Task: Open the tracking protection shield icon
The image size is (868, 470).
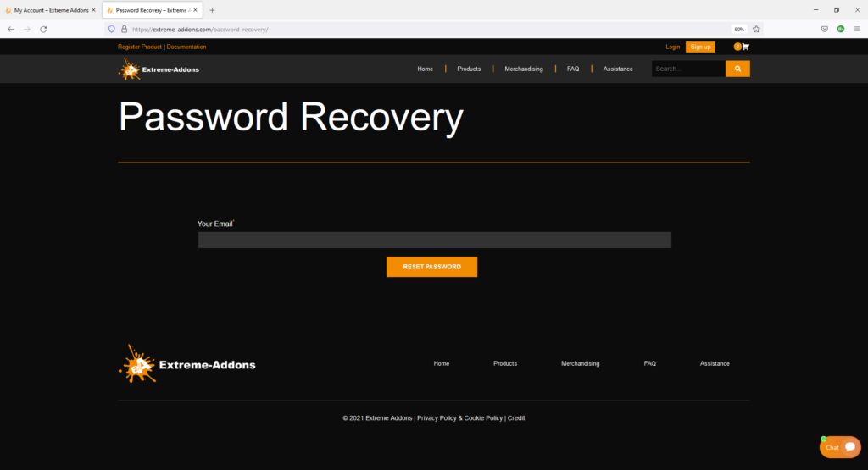Action: click(112, 30)
